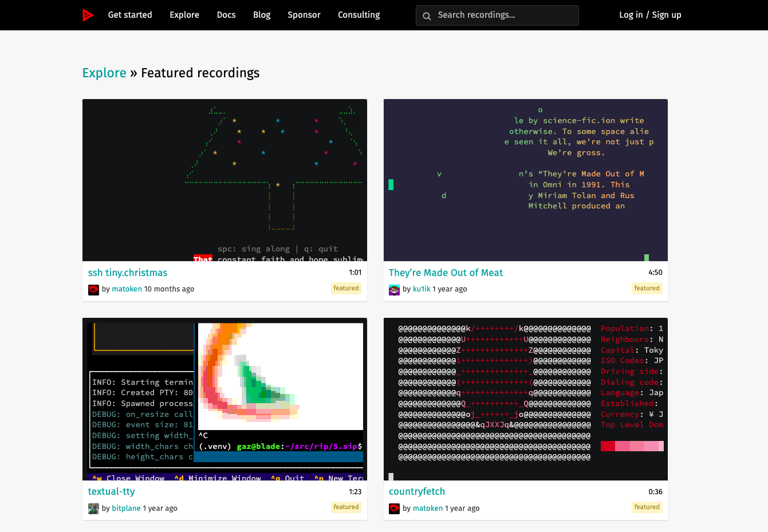Visit matoken's profile from ssh tiny.christmas
The image size is (768, 532).
coord(127,289)
